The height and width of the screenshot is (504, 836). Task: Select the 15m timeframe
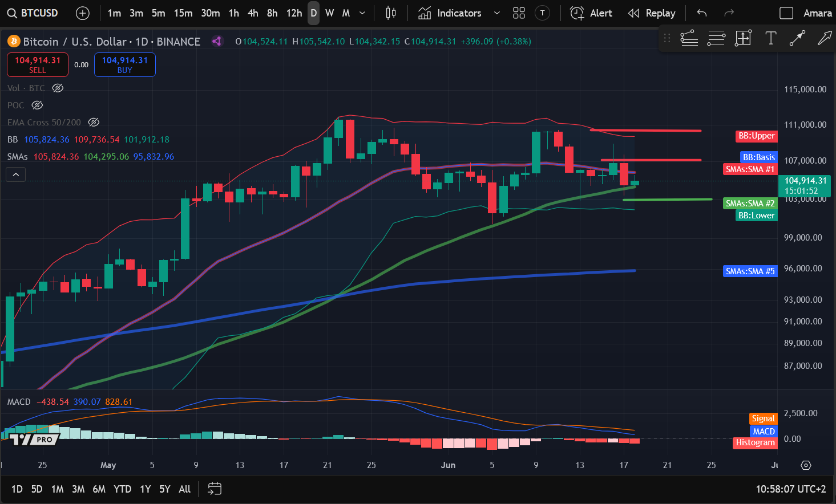[x=183, y=13]
